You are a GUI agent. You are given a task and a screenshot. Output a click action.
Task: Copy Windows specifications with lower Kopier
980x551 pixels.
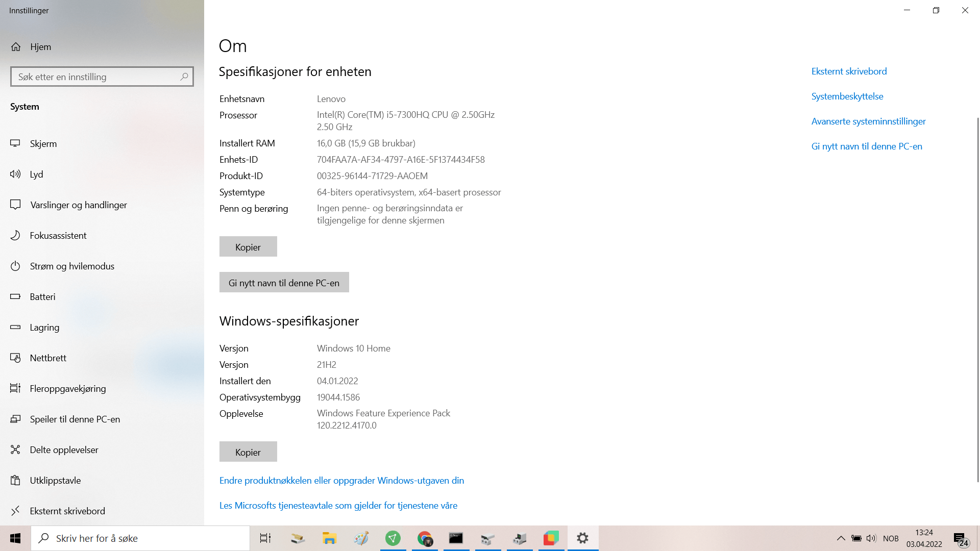[x=248, y=452]
